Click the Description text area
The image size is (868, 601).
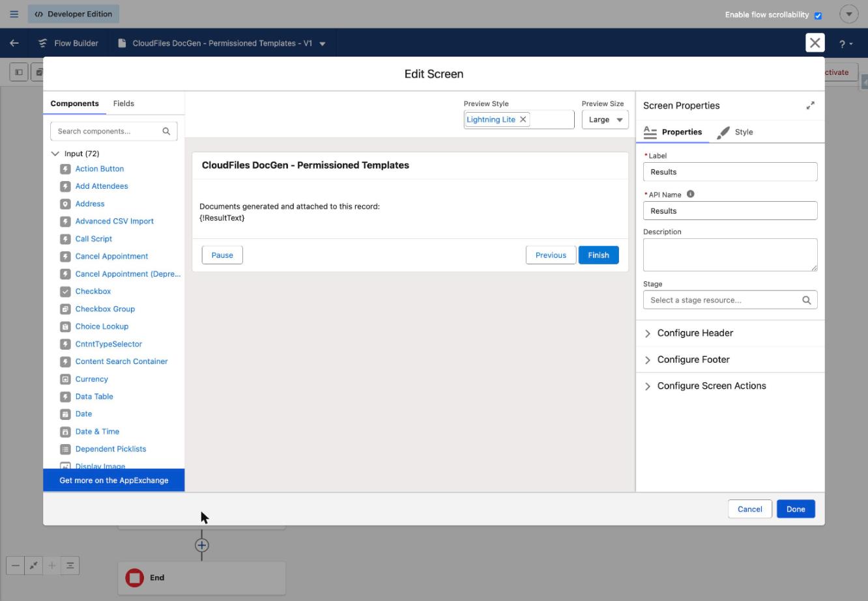[x=730, y=255]
